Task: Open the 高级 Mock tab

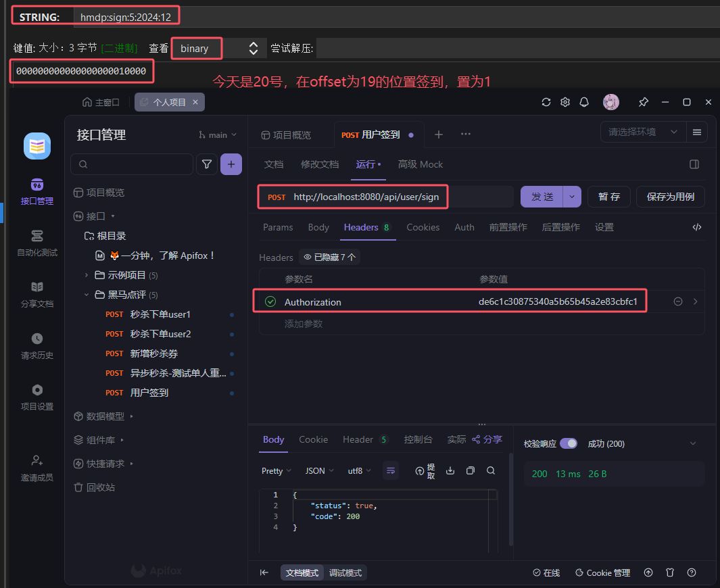Action: click(x=420, y=164)
